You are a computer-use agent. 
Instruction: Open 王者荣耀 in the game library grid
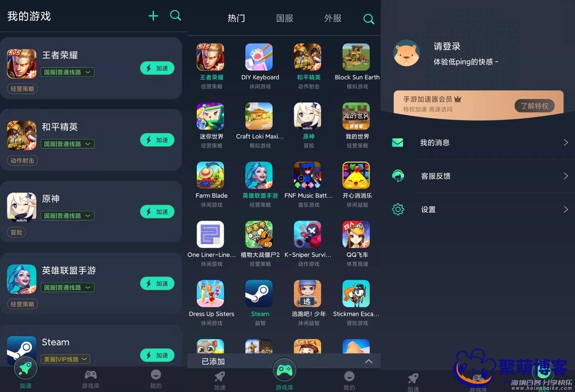pos(210,57)
